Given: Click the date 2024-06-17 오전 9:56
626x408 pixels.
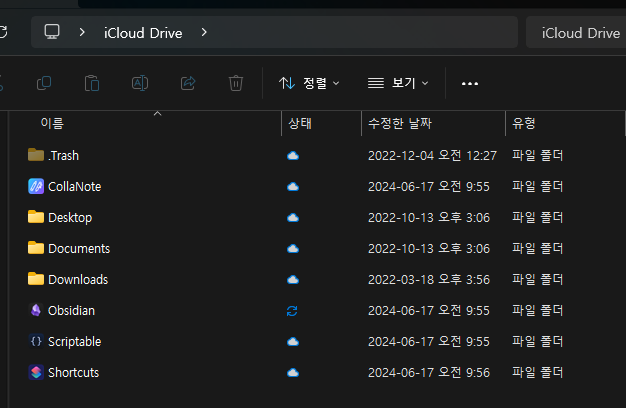Looking at the screenshot, I should (429, 373).
